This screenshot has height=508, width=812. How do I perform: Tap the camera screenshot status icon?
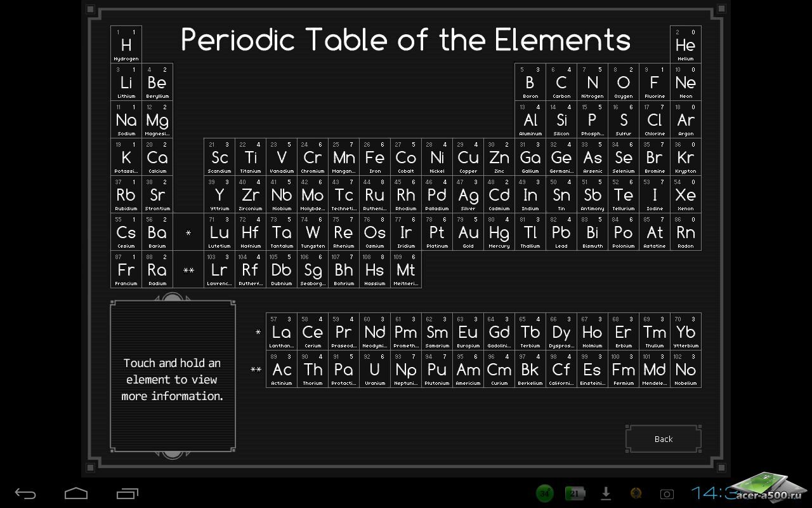point(667,494)
